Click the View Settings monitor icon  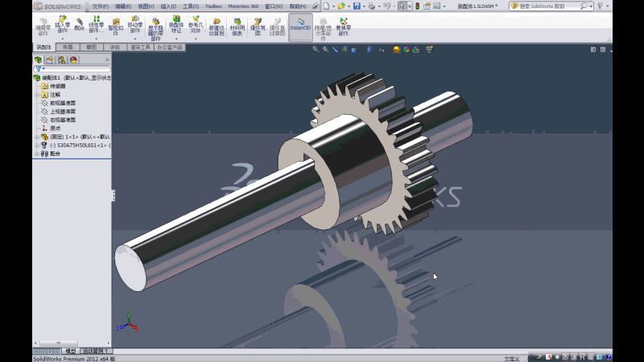[430, 49]
